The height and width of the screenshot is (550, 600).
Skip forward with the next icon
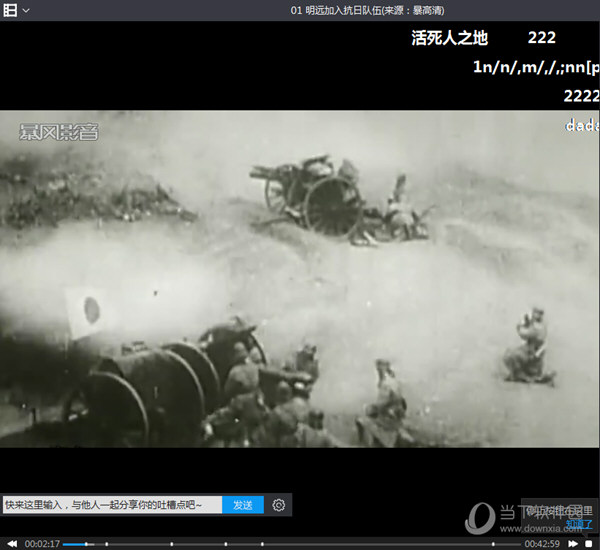(574, 543)
